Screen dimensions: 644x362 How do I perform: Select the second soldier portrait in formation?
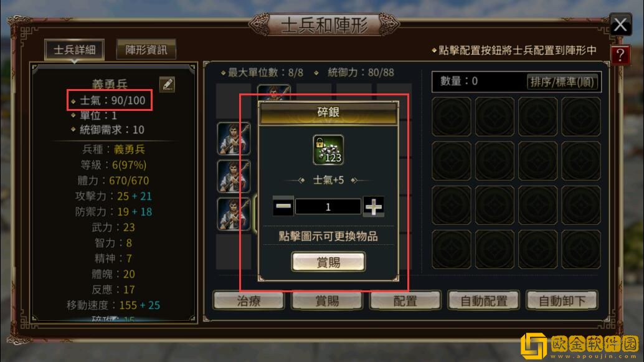tap(234, 176)
